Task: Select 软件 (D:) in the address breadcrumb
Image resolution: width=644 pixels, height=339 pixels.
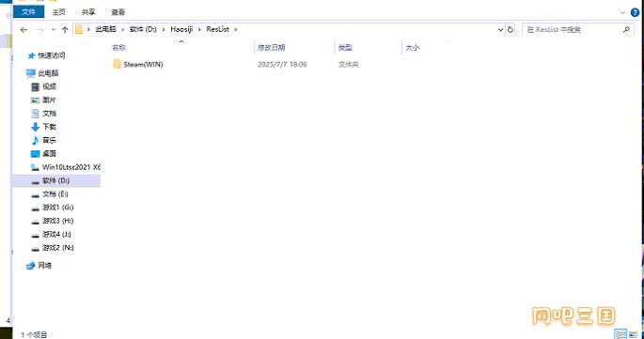Action: (x=143, y=29)
